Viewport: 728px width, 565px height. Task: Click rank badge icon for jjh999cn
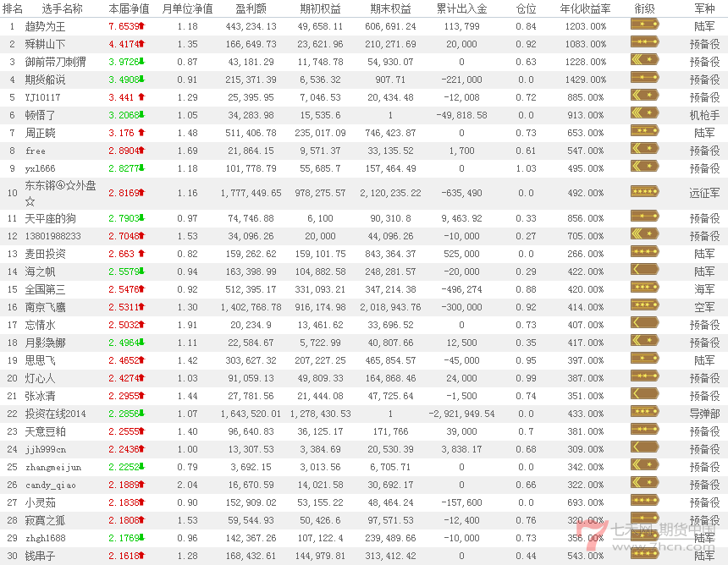coord(645,447)
